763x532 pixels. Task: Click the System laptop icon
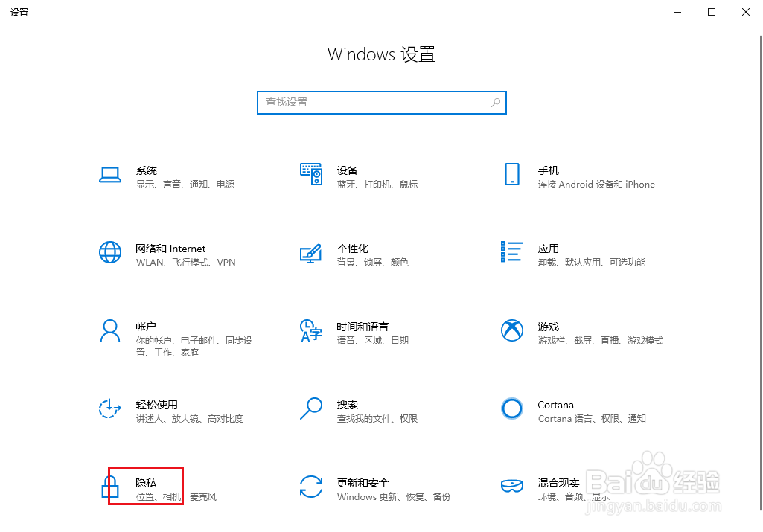point(110,175)
